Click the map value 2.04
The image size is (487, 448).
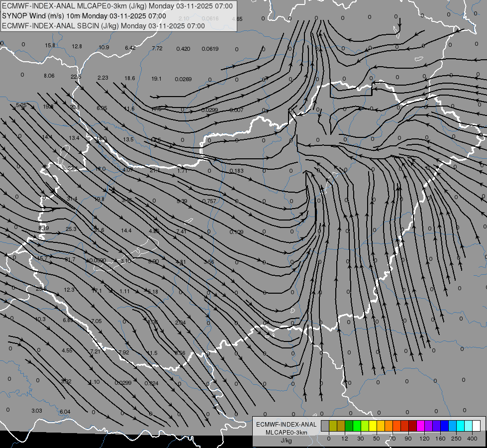(x=181, y=323)
